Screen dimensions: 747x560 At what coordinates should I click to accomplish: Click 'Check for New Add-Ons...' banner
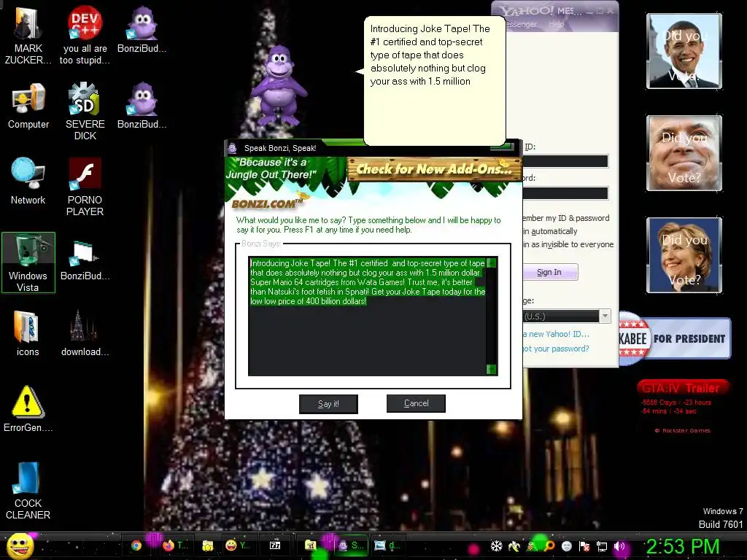434,169
